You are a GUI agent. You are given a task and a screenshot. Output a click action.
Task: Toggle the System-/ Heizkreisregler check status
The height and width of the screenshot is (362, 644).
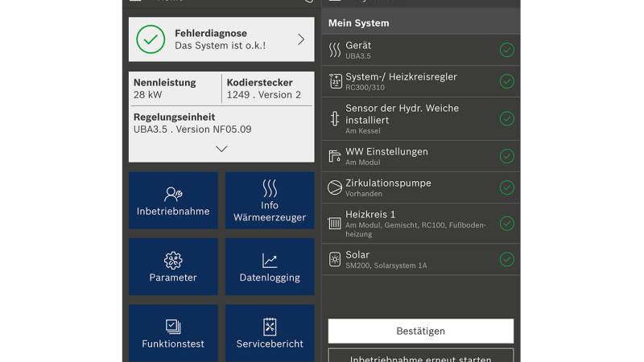tap(507, 81)
